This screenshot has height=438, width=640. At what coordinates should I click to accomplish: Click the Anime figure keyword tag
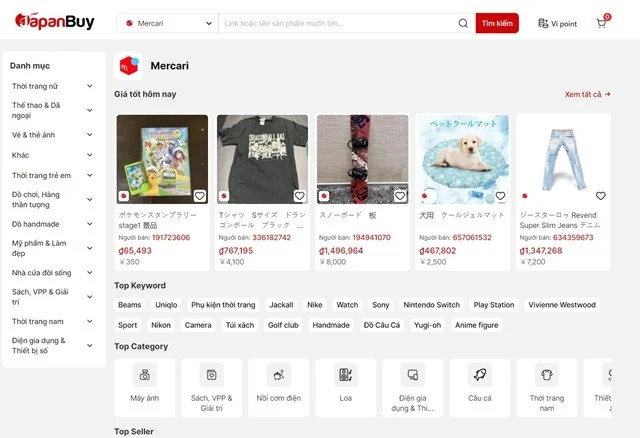click(x=477, y=325)
